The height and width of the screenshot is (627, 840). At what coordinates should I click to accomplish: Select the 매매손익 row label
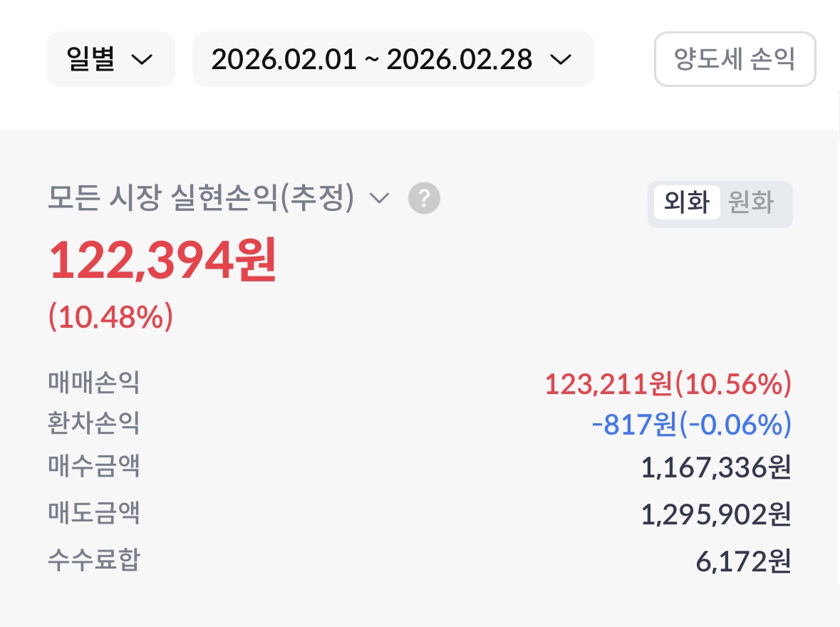[x=94, y=383]
